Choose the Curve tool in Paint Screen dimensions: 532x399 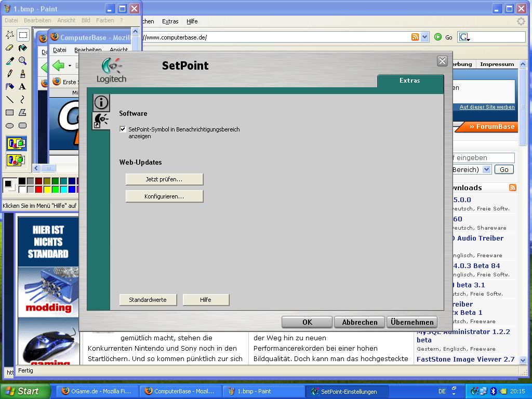(x=23, y=99)
